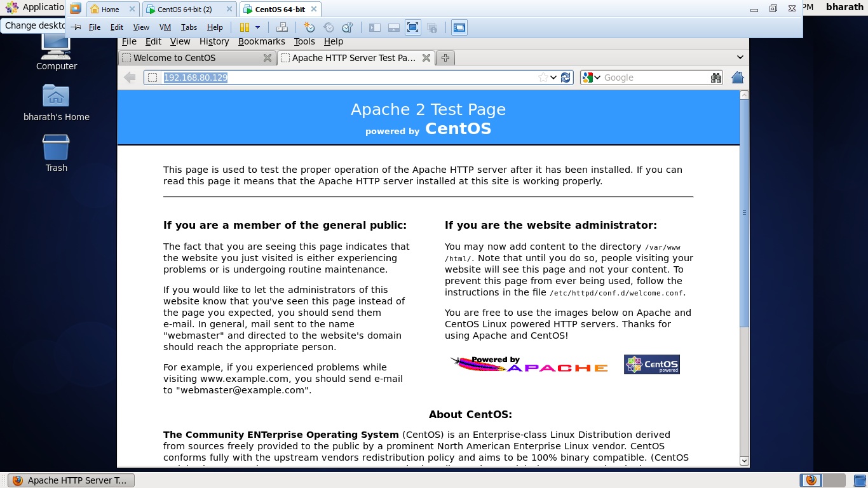Click the Firefox reload page icon
Image resolution: width=868 pixels, height=488 pixels.
pos(566,78)
